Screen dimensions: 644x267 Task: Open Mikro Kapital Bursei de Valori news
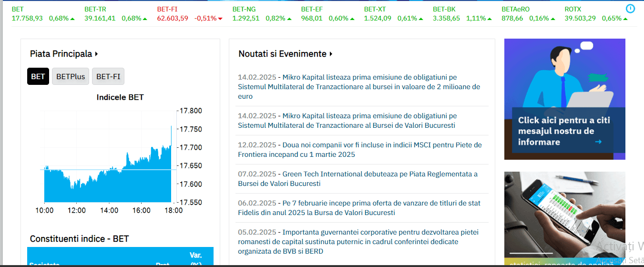click(348, 121)
